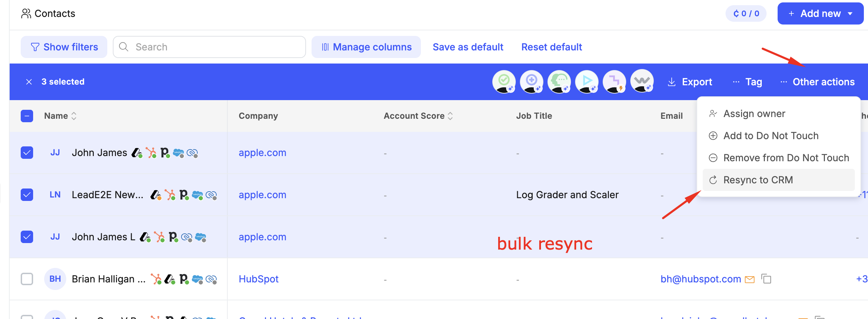Choose Resync to CRM from menu
This screenshot has width=868, height=319.
tap(758, 180)
